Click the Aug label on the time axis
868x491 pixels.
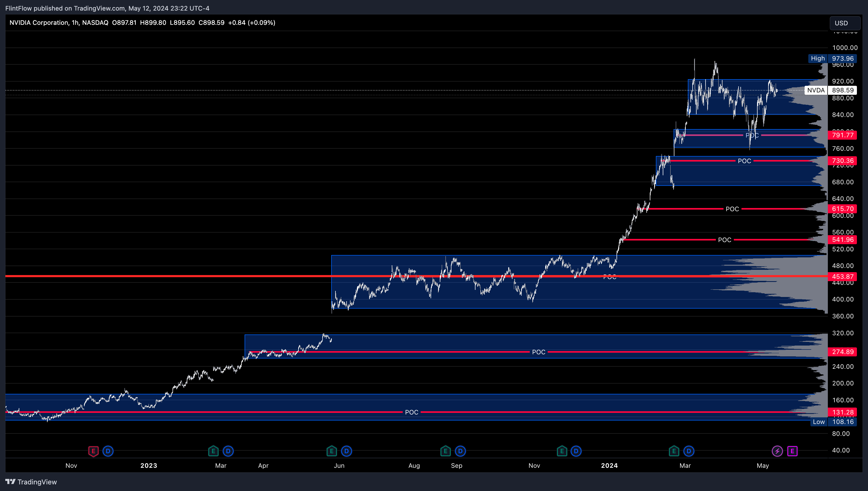click(414, 465)
